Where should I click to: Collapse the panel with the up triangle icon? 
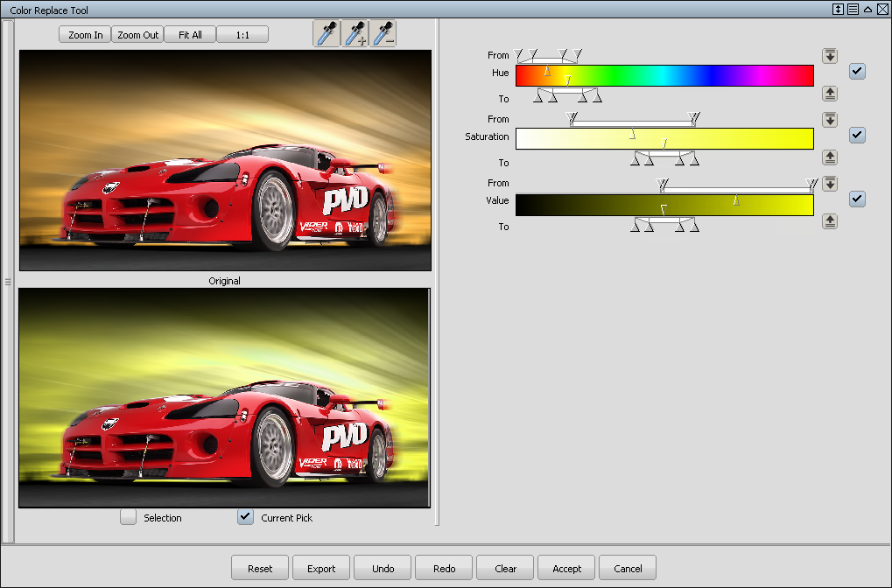pos(867,9)
